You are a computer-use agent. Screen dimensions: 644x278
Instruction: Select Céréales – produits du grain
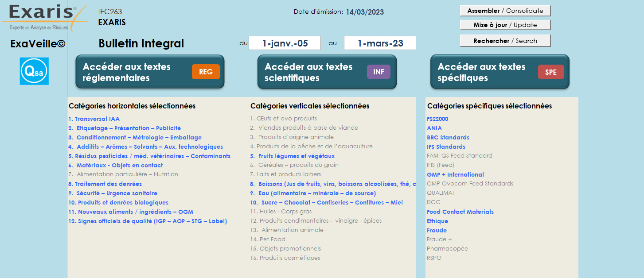click(294, 165)
